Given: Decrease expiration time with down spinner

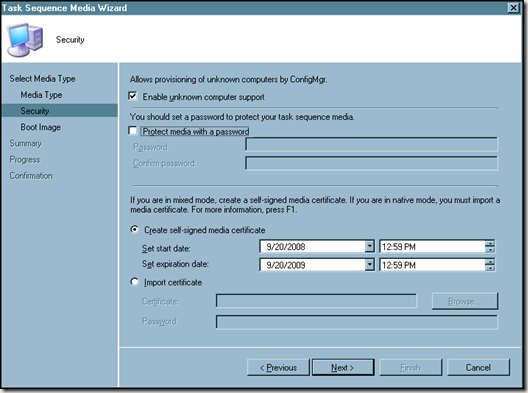Looking at the screenshot, I should (490, 268).
